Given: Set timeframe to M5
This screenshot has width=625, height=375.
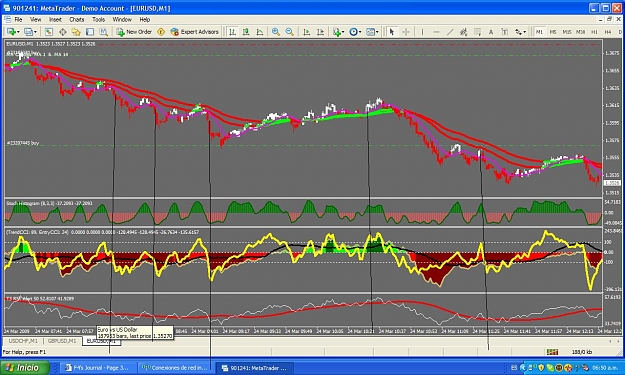Looking at the screenshot, I should pos(553,32).
